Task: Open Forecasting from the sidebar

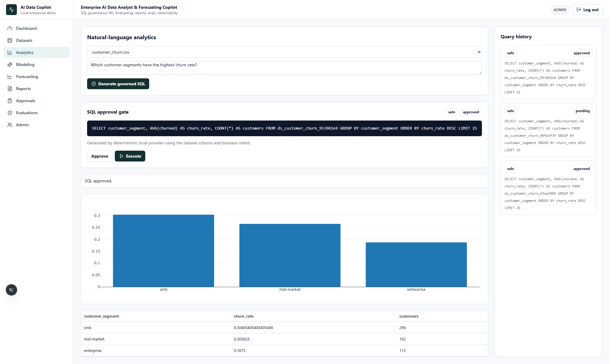Action: (36, 77)
